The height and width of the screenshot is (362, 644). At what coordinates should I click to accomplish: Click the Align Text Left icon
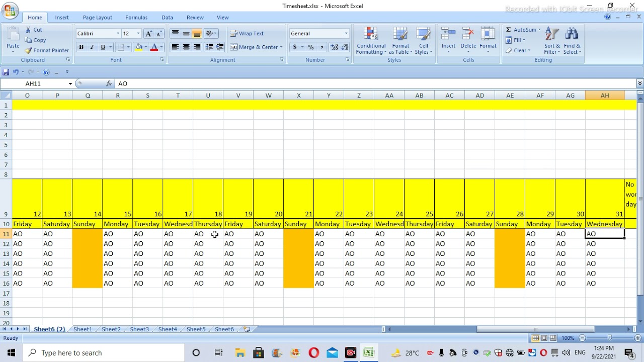[x=175, y=47]
